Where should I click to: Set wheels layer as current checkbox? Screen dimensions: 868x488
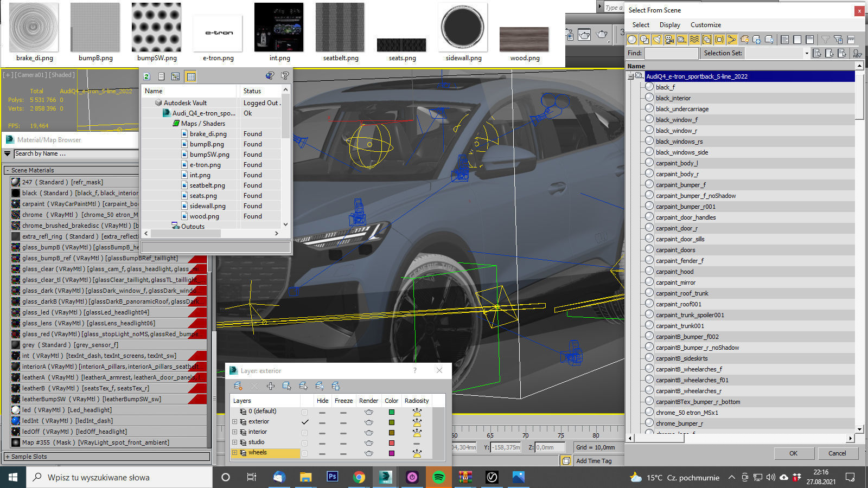(305, 453)
